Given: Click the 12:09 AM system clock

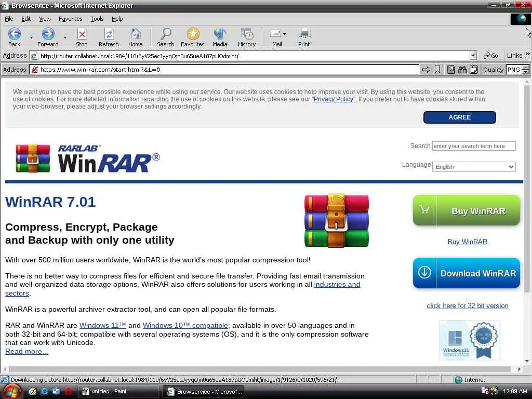Looking at the screenshot, I should 515,391.
